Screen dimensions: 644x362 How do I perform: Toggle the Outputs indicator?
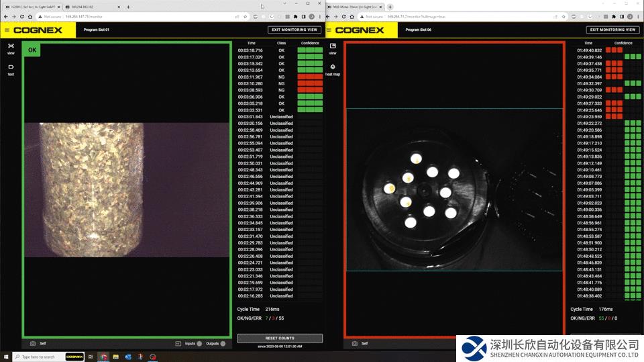tap(223, 343)
